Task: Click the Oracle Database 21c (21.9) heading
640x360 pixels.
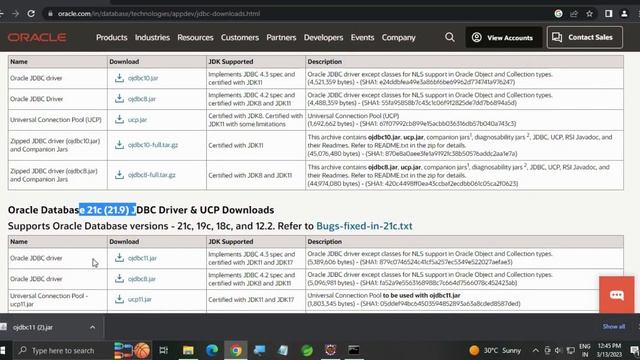Action: 141,210
